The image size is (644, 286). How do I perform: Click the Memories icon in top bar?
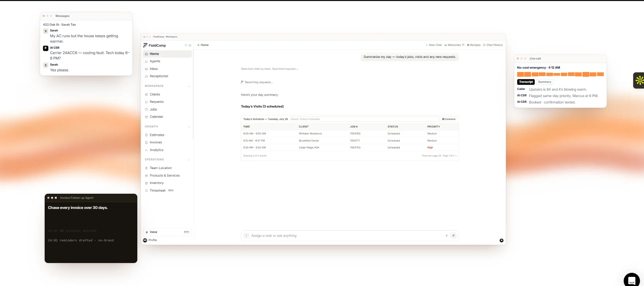tap(445, 45)
